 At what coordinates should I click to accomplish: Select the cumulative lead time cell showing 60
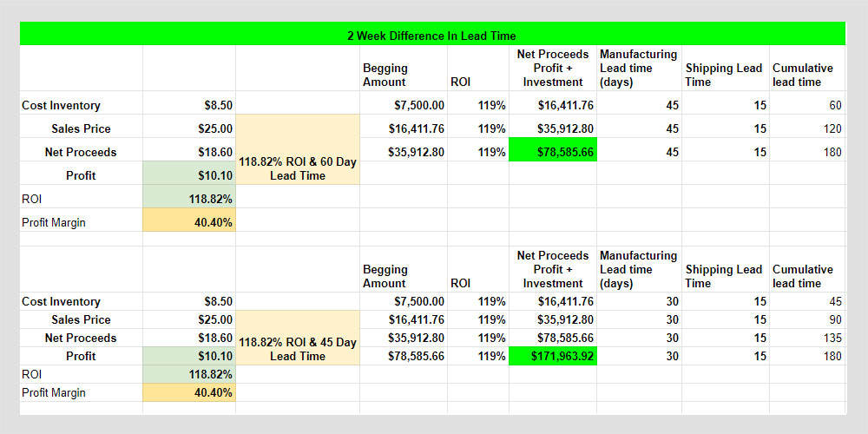tap(806, 105)
